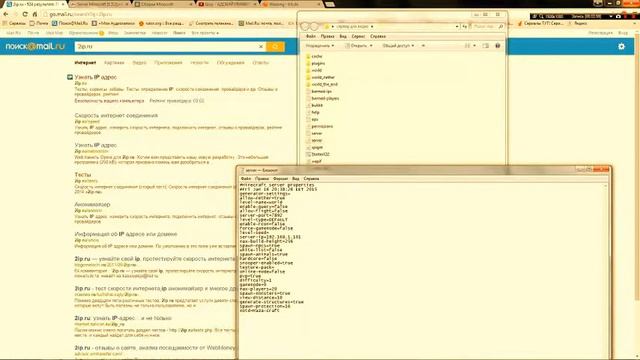Click the level-name=world line in Notepad

click(261, 202)
